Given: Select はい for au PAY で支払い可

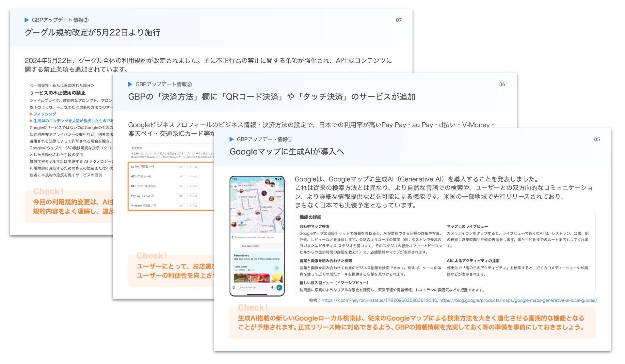Looking at the screenshot, I should point(181,167).
